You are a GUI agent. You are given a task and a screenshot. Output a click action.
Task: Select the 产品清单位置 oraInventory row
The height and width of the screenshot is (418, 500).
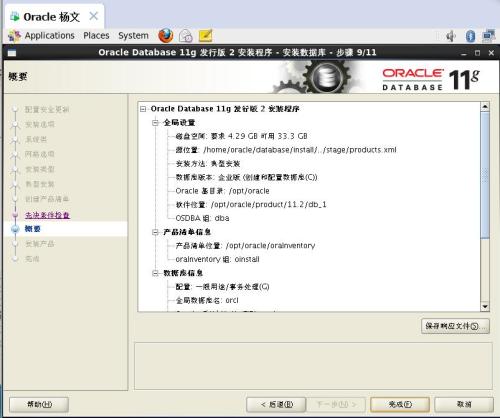(245, 245)
